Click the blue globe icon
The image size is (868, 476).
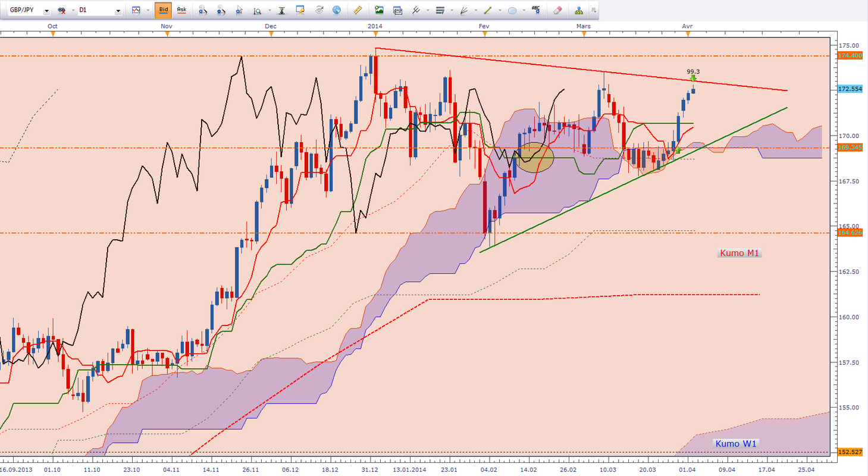point(337,10)
